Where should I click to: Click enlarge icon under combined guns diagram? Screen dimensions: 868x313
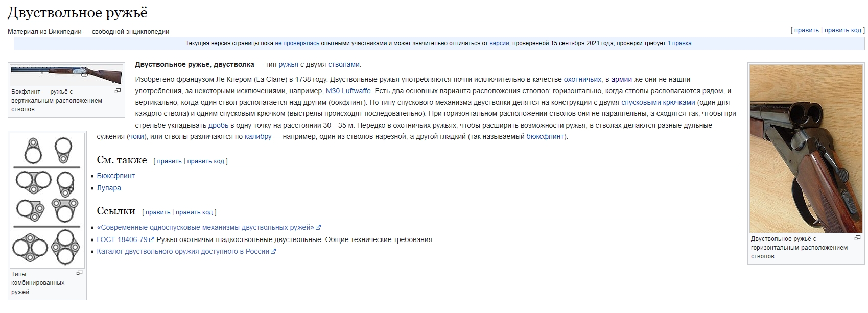tap(79, 273)
